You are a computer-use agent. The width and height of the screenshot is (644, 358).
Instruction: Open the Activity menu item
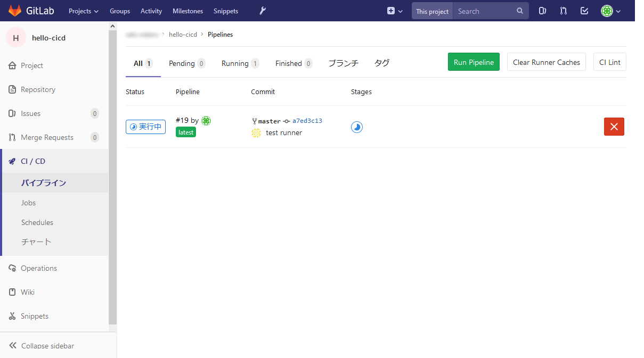coord(151,11)
